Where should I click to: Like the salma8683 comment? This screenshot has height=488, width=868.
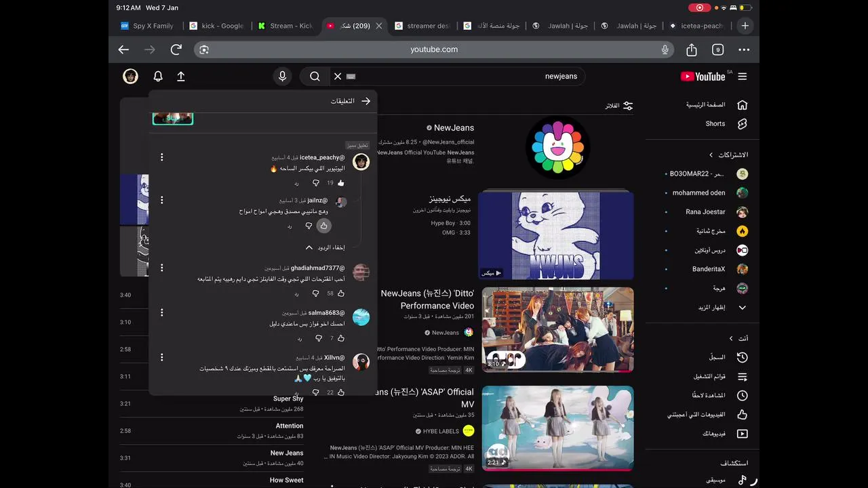[340, 338]
